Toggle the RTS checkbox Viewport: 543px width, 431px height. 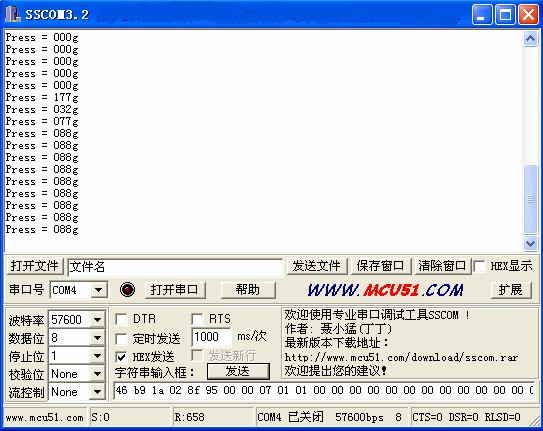click(x=197, y=319)
